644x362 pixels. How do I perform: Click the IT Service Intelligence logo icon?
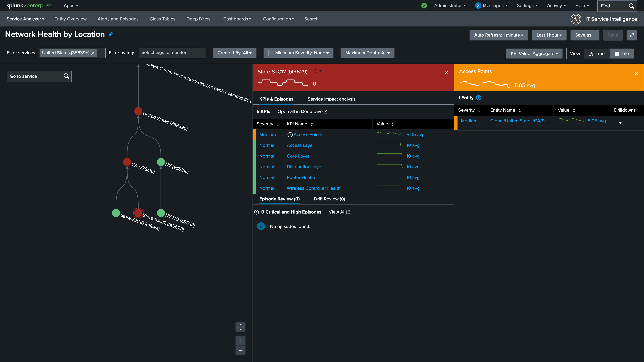[x=576, y=19]
